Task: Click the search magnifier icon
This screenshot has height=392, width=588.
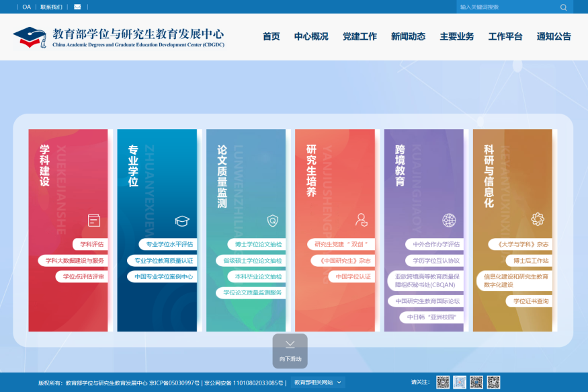Action: (563, 7)
